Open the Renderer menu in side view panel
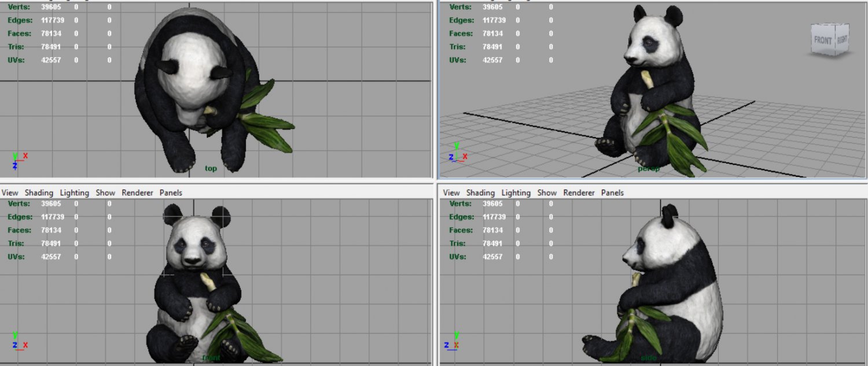 tap(579, 193)
